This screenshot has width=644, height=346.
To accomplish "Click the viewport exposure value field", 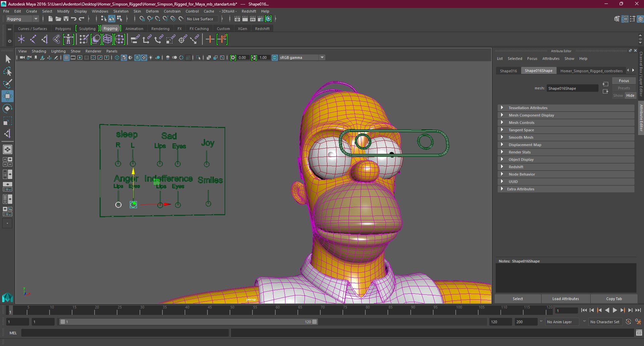I will [243, 58].
